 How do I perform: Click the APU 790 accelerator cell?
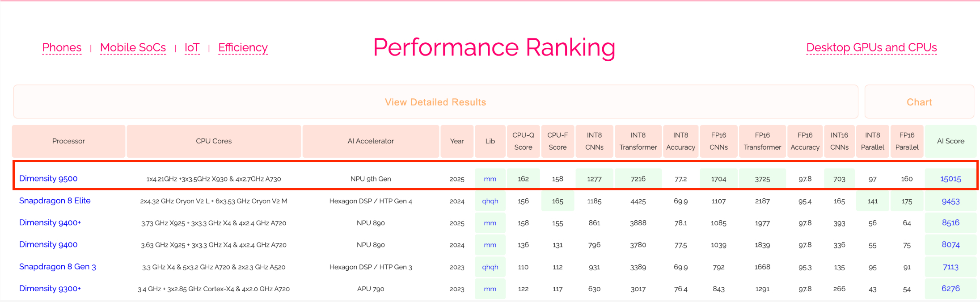point(371,289)
